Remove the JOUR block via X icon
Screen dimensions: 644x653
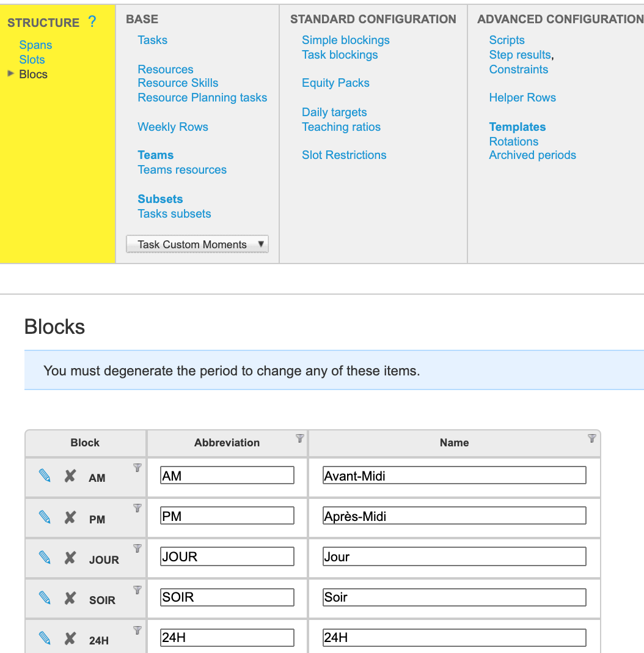coord(70,557)
